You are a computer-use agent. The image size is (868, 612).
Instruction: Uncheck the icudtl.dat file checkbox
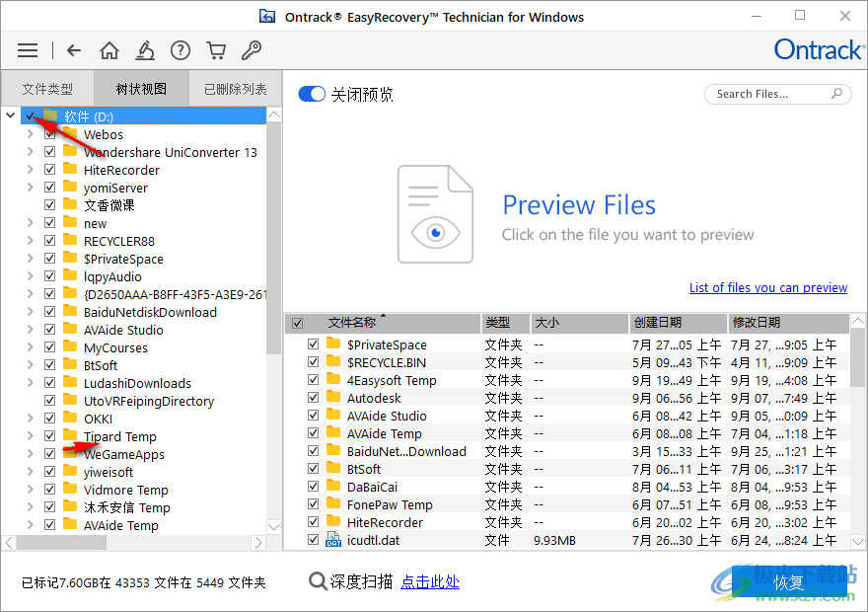coord(314,539)
